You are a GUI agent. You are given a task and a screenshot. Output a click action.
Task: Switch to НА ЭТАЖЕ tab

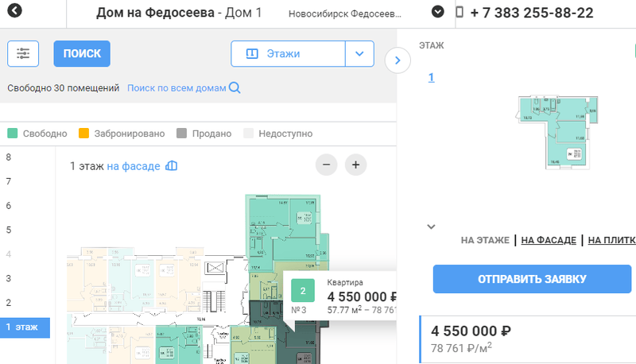click(x=485, y=240)
